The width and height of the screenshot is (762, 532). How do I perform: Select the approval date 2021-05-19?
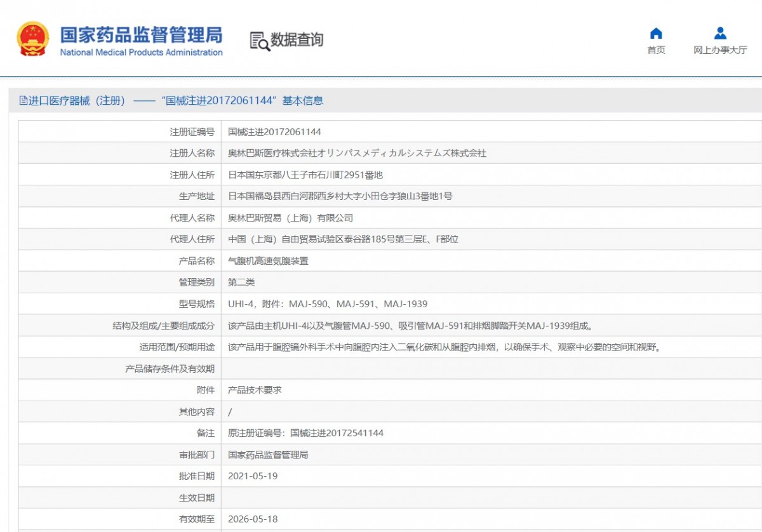pos(253,476)
